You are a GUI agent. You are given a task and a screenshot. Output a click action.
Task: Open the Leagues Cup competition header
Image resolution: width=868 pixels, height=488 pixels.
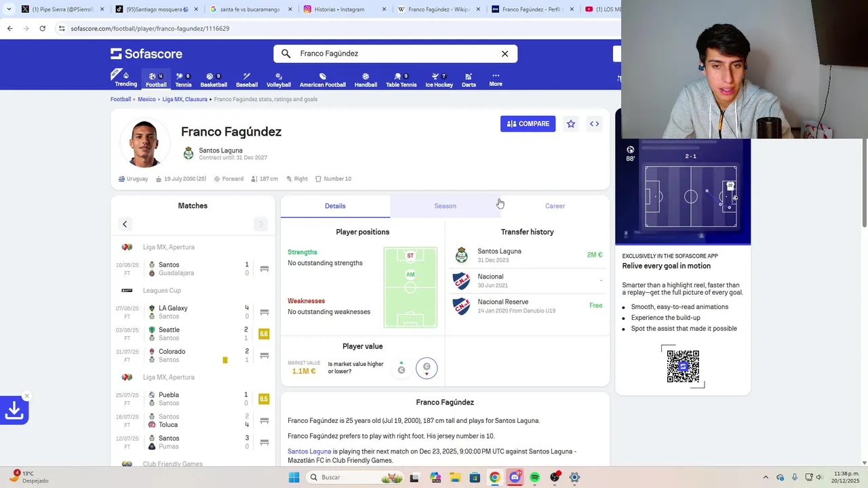(193, 291)
